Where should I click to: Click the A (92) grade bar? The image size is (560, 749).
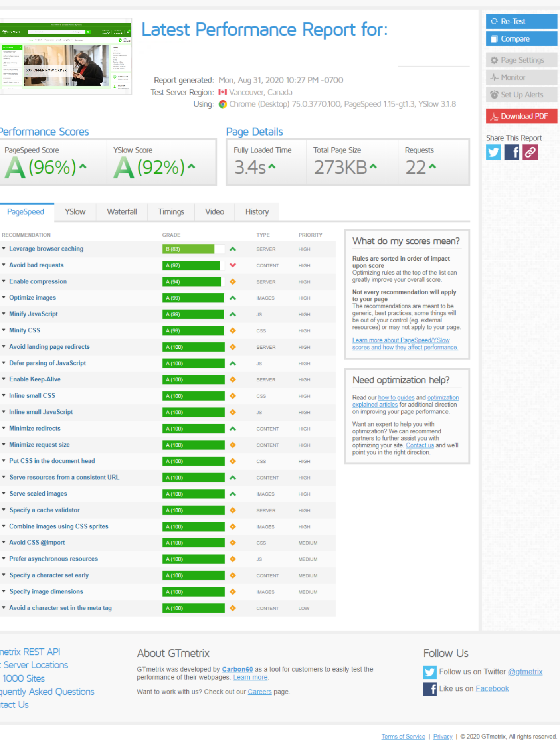click(193, 265)
